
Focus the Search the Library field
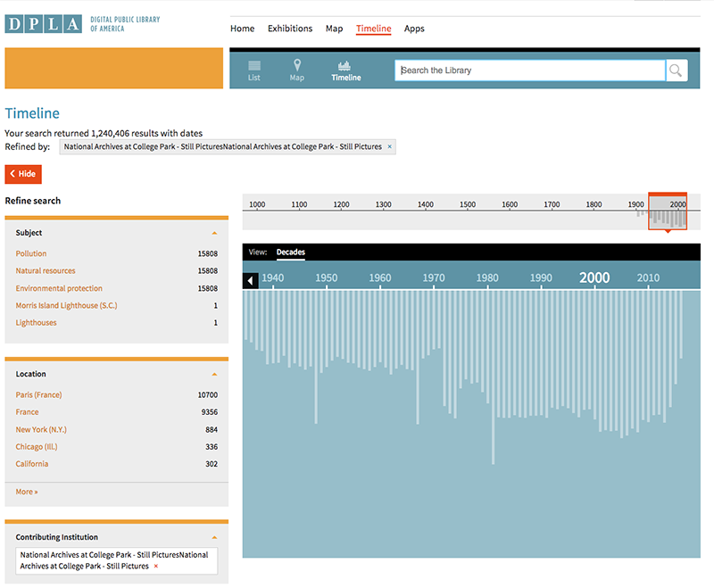click(x=530, y=70)
